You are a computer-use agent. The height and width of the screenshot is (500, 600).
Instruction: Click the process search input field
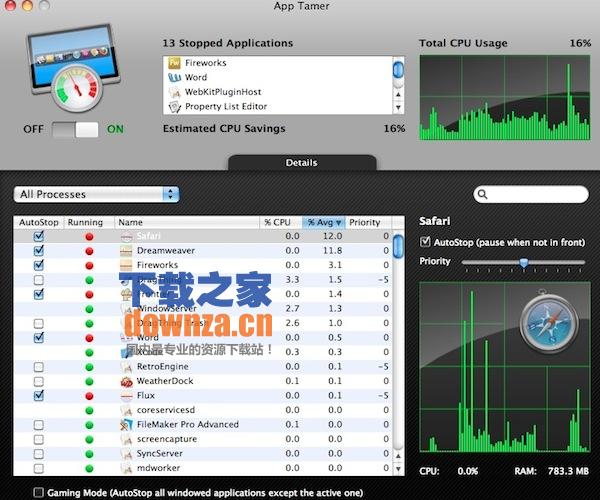531,194
